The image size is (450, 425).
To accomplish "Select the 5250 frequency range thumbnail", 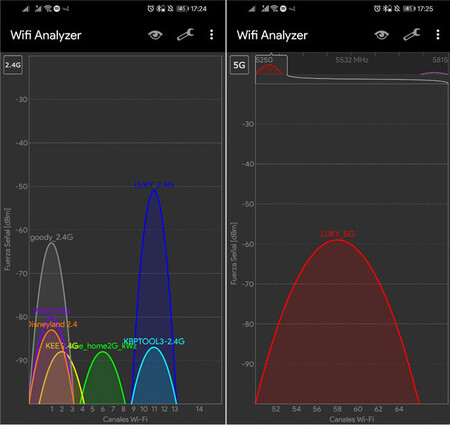I will [x=271, y=65].
